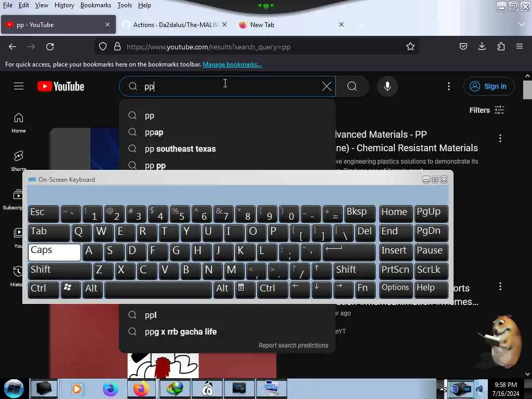Open the File menu
Image resolution: width=532 pixels, height=399 pixels.
click(7, 5)
